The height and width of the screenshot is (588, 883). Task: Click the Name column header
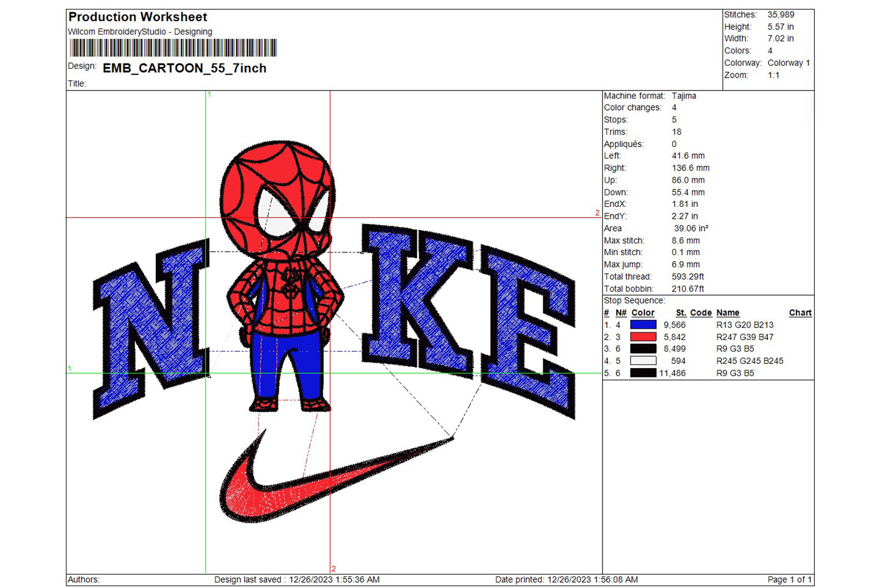728,313
